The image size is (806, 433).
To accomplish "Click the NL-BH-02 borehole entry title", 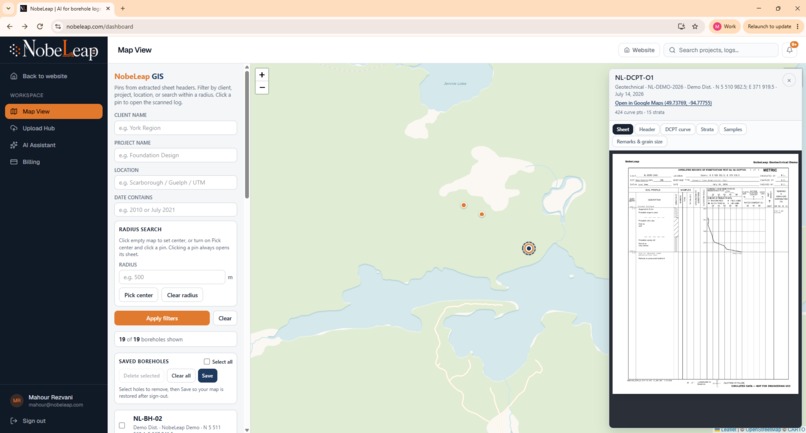I will pyautogui.click(x=148, y=419).
